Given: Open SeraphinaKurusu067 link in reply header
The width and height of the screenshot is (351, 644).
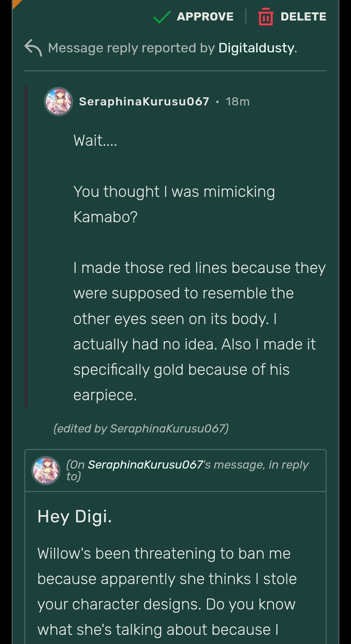Looking at the screenshot, I should [145, 465].
